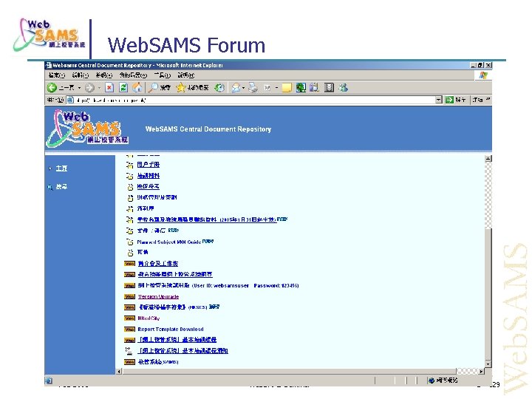The image size is (532, 399).
Task: Click the green Back arrow button
Action: [x=52, y=88]
